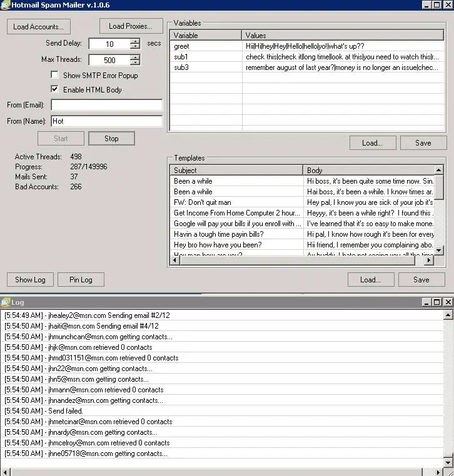454x476 pixels.
Task: Select template 'Google will pay your bills'
Action: (302, 224)
